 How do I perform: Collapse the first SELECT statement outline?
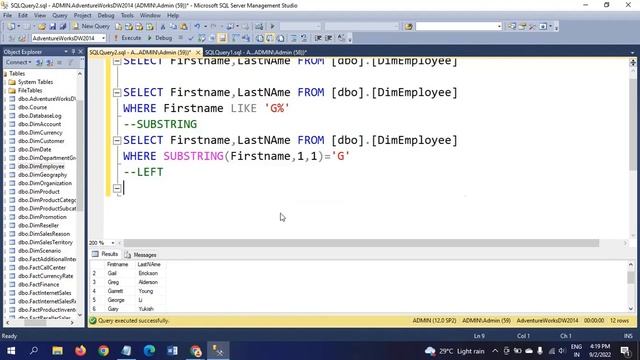click(117, 61)
